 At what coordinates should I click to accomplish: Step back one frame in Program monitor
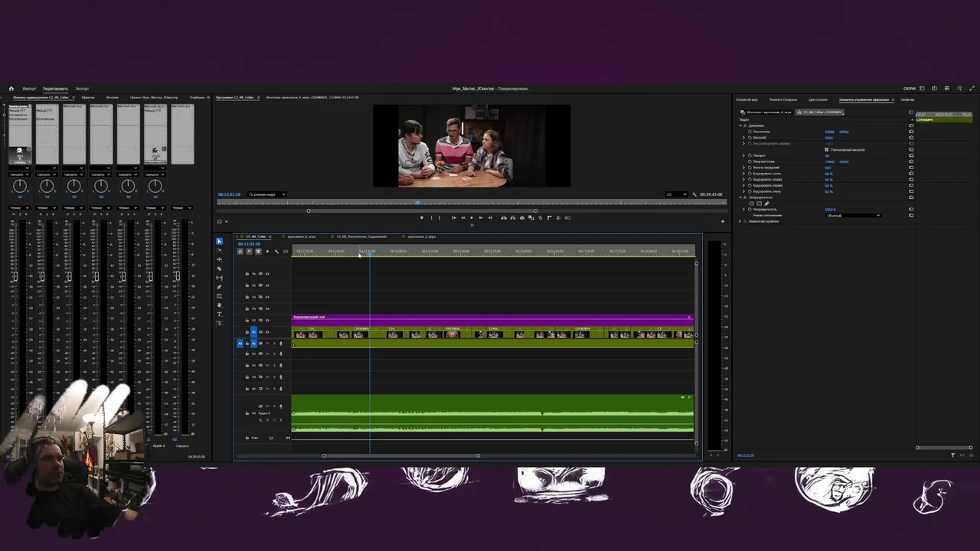tap(463, 217)
